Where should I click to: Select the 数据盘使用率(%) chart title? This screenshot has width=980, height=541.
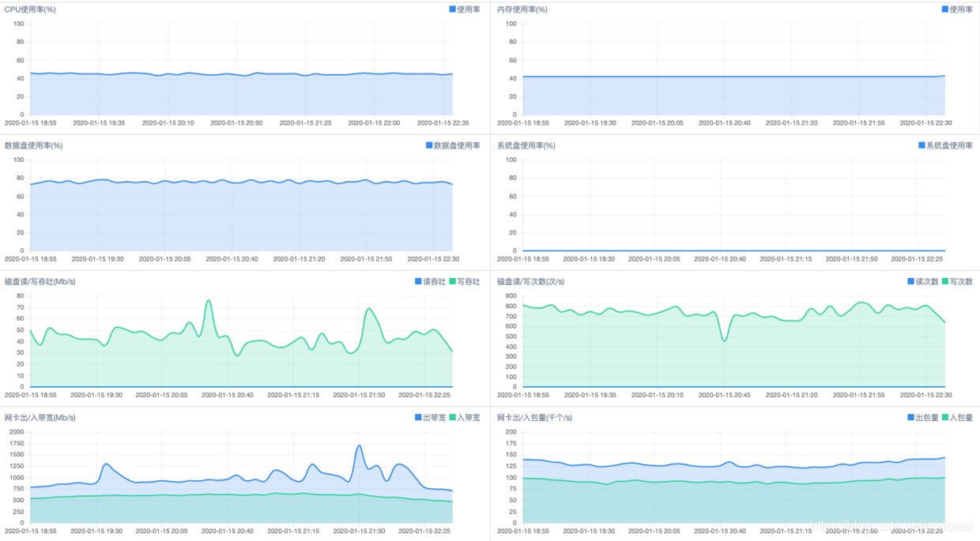34,145
